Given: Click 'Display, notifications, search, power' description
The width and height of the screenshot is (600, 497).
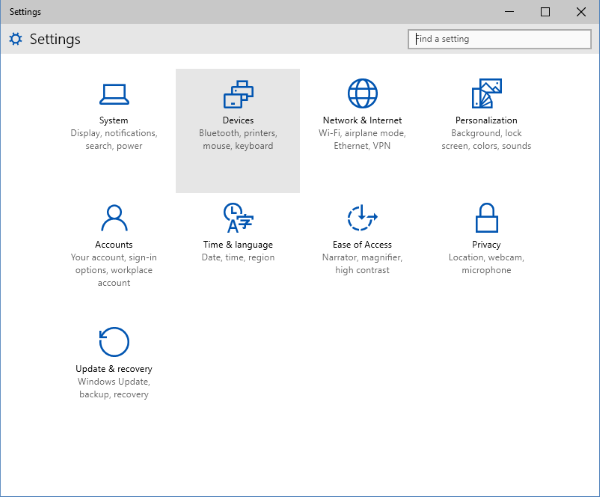Looking at the screenshot, I should 114,139.
